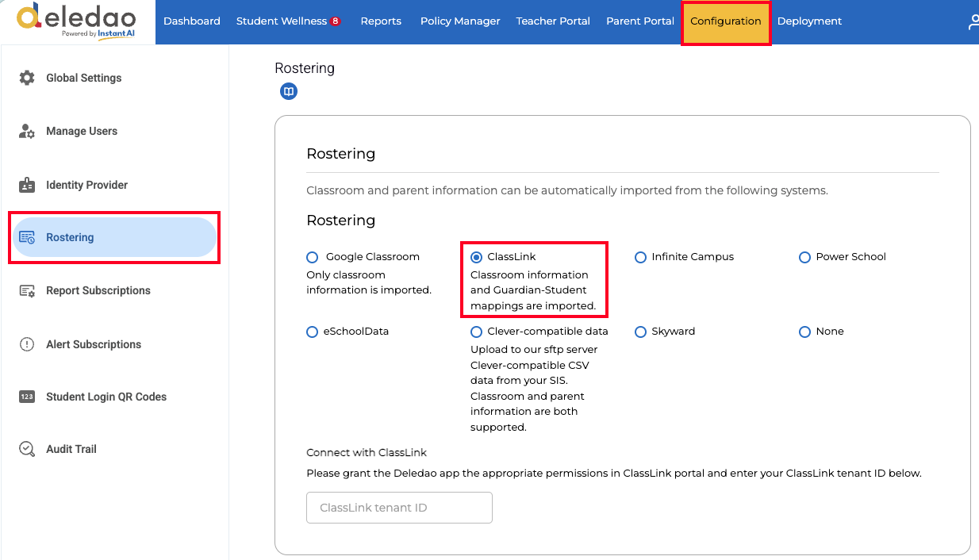The width and height of the screenshot is (979, 560).
Task: Click the Deledao logo
Action: (77, 21)
